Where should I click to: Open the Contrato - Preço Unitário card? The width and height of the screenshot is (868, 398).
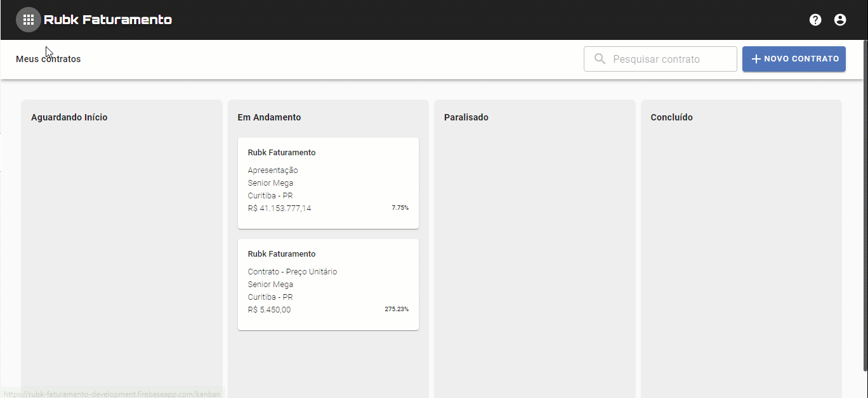click(328, 284)
